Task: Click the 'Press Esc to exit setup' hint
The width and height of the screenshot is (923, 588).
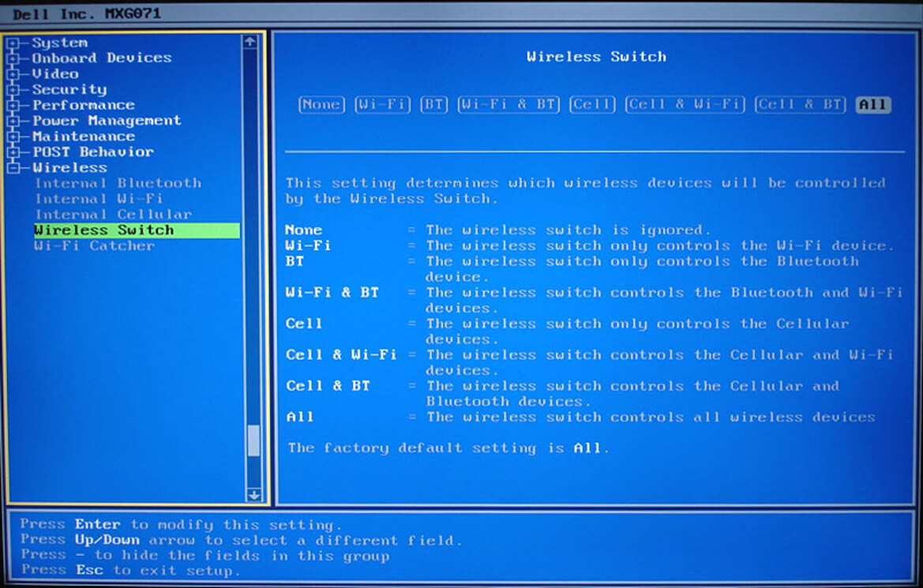Action: click(131, 571)
